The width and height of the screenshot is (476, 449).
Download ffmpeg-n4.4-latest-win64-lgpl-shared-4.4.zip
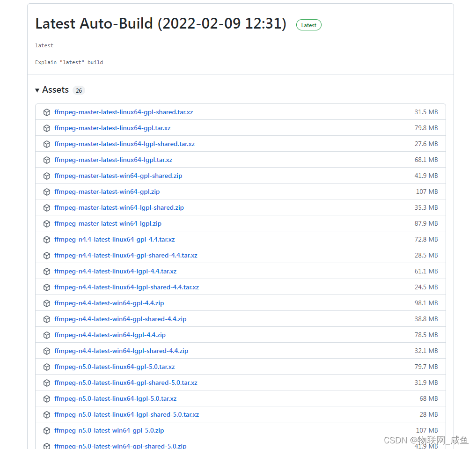point(121,351)
